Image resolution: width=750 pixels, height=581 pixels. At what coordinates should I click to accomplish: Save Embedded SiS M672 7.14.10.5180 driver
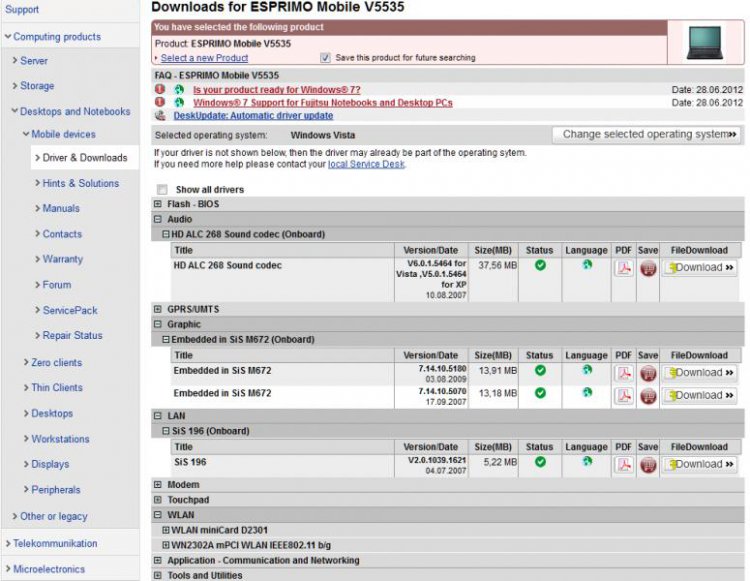click(648, 373)
